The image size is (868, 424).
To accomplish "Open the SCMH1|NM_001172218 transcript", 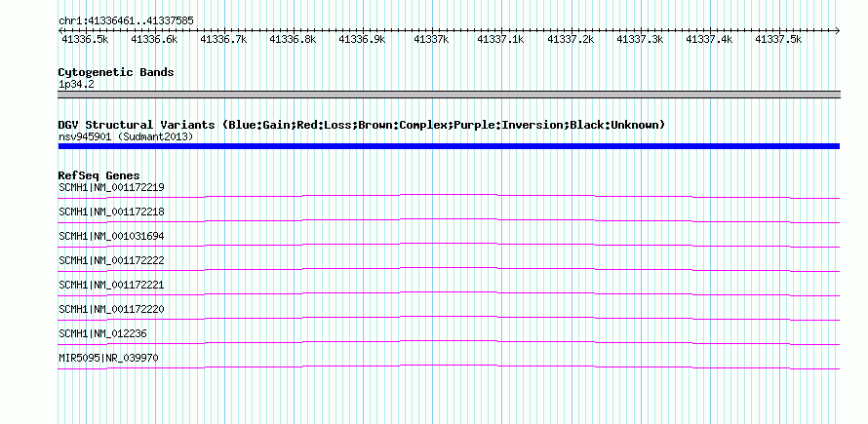I will click(x=111, y=212).
